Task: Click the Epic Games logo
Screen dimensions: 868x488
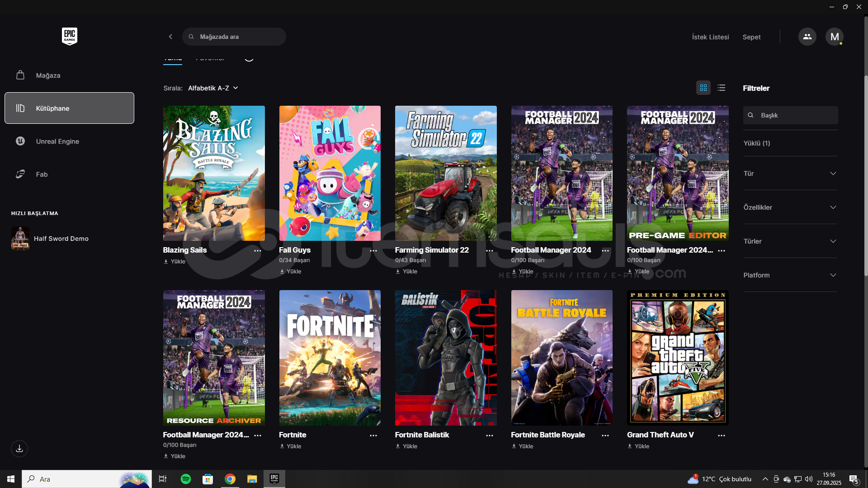Action: [x=70, y=36]
